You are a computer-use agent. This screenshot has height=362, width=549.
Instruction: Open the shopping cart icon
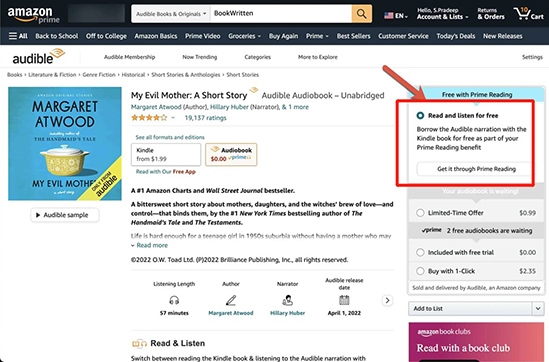tap(528, 14)
